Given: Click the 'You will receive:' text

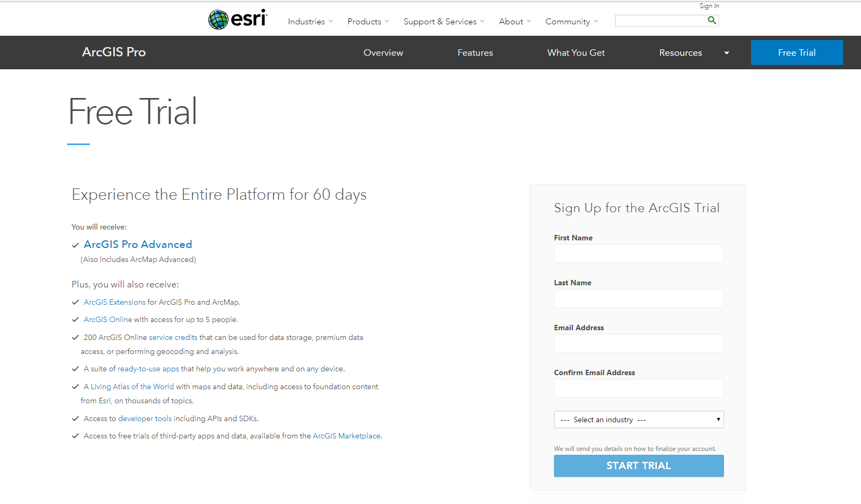Looking at the screenshot, I should pyautogui.click(x=99, y=227).
